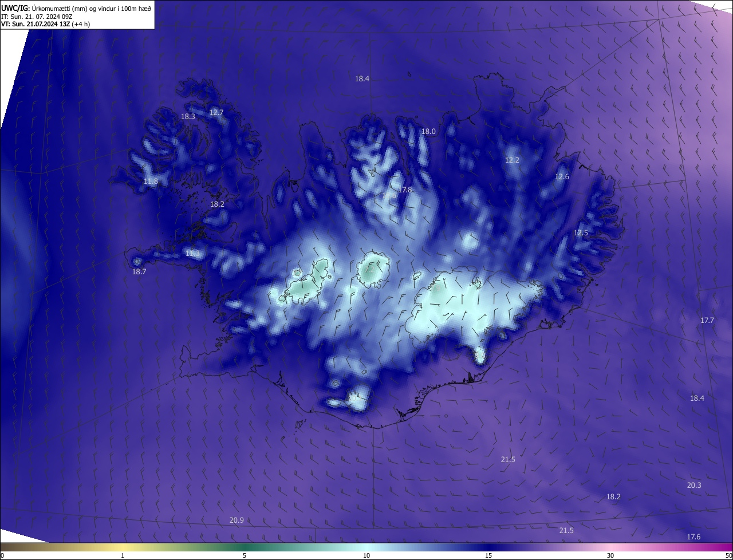Click the '1' tick on the colorbar
Image resolution: width=733 pixels, height=560 pixels.
(x=123, y=555)
